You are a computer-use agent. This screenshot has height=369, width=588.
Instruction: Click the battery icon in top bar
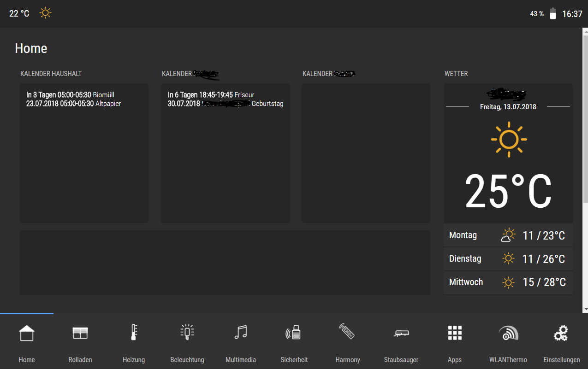(553, 14)
